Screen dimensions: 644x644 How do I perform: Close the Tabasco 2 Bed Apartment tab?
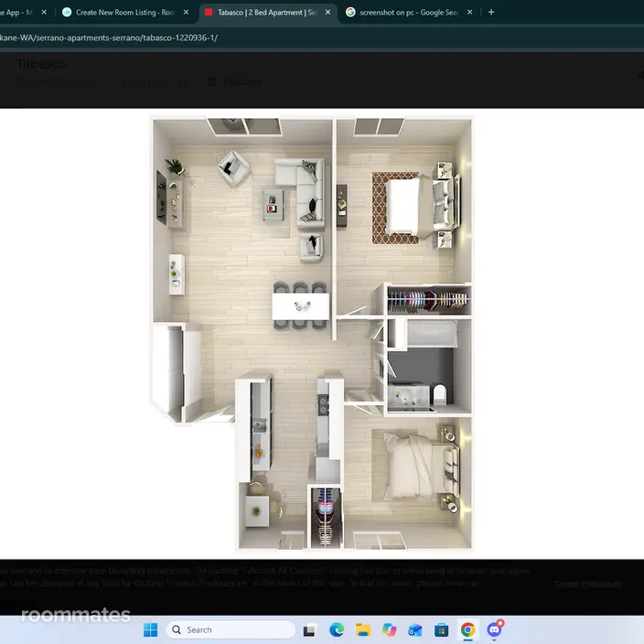327,12
